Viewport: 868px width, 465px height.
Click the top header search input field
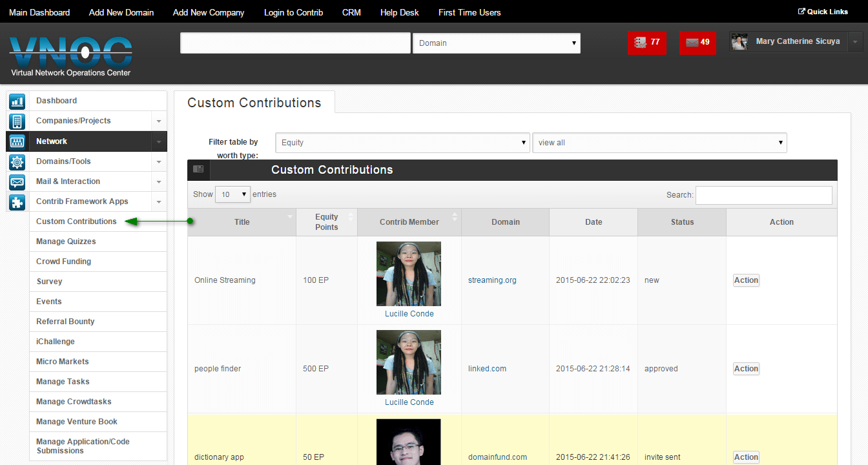(296, 43)
